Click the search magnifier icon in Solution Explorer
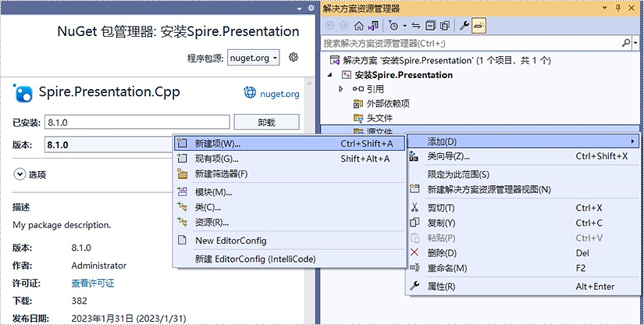Screen dimensions: 644x325 pos(626,43)
